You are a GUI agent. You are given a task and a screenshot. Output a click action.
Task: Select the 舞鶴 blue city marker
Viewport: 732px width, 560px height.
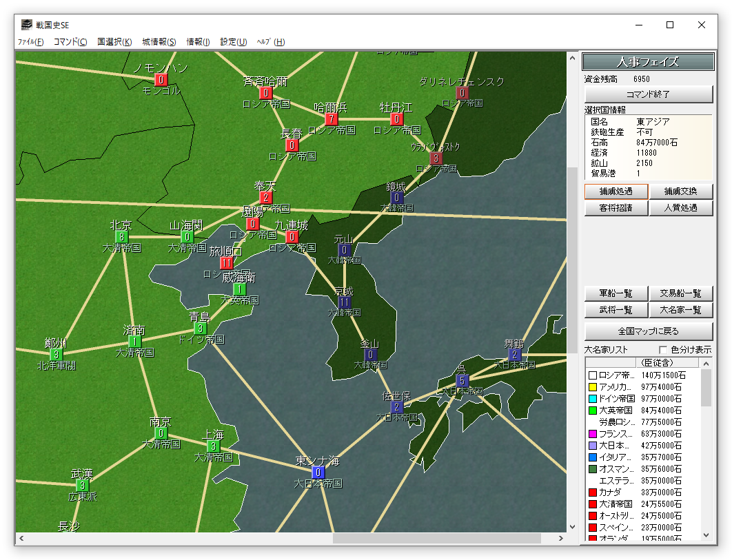pyautogui.click(x=514, y=355)
